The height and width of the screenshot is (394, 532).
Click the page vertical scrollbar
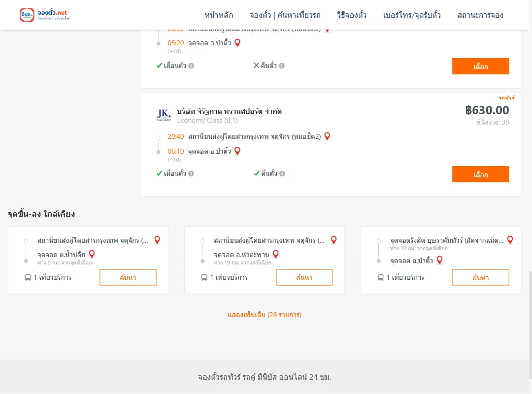pyautogui.click(x=531, y=326)
